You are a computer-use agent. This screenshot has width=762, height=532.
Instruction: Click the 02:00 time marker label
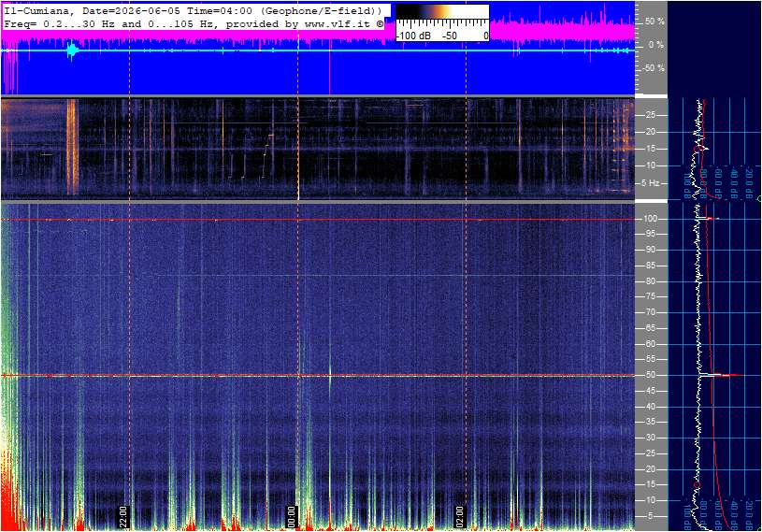pyautogui.click(x=459, y=517)
